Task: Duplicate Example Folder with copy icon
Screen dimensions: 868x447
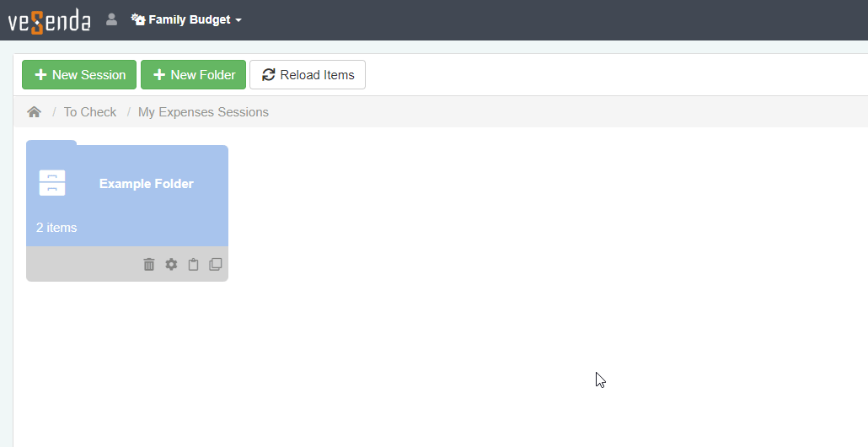Action: (x=216, y=265)
